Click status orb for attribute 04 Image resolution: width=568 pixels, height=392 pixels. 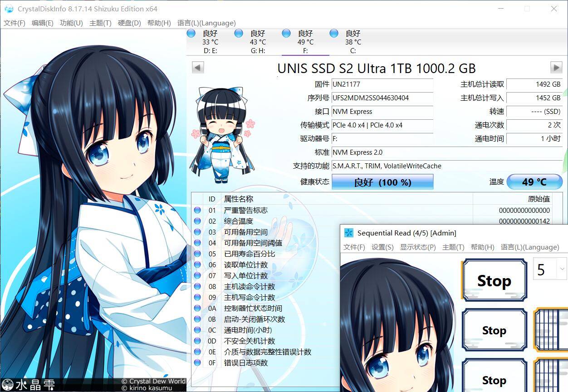click(x=197, y=243)
